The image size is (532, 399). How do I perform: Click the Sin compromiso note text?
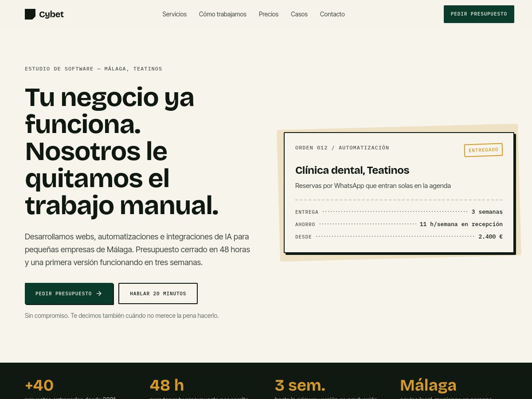tap(122, 316)
